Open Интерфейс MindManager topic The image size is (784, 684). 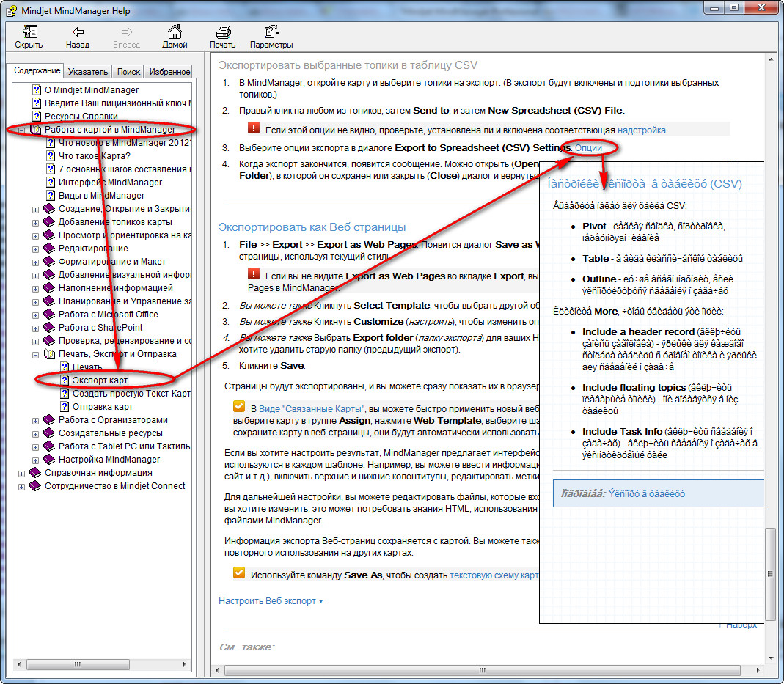(x=110, y=183)
